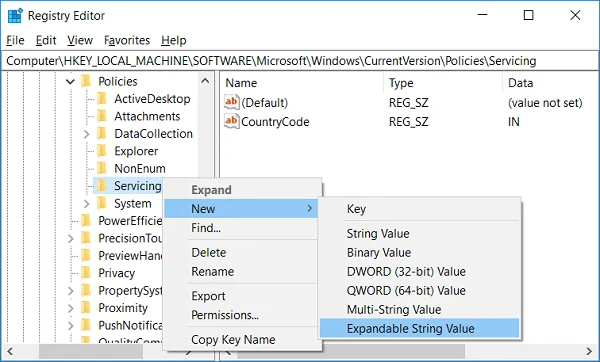Expand the PushNotifica tree node
Viewport: 600px width, 362px height.
click(x=71, y=326)
